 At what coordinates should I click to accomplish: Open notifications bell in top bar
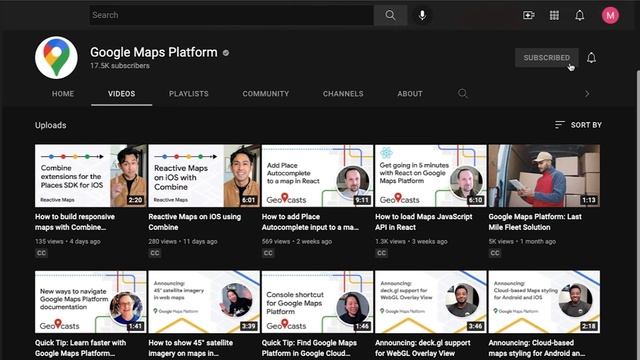(x=580, y=16)
